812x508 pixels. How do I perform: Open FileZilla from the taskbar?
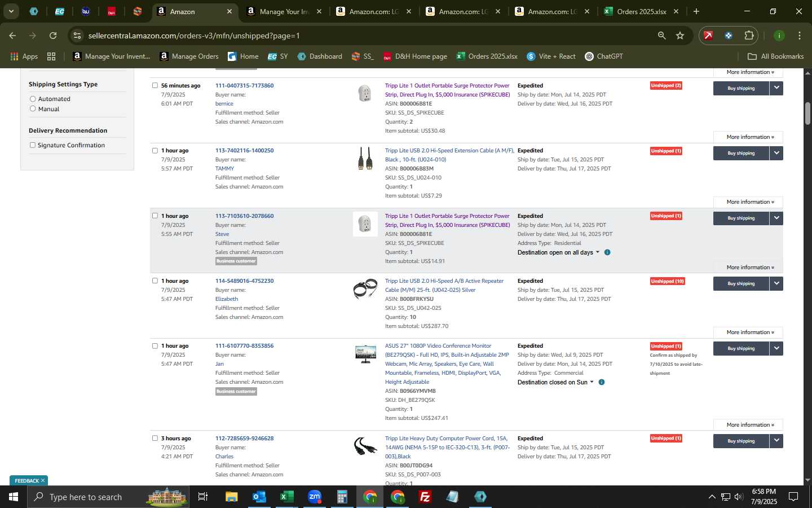(425, 497)
